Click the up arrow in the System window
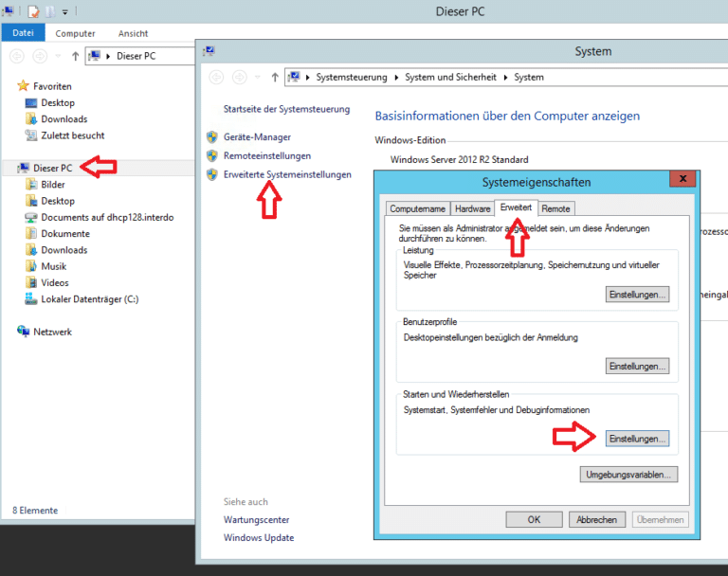The width and height of the screenshot is (728, 576). click(x=275, y=77)
